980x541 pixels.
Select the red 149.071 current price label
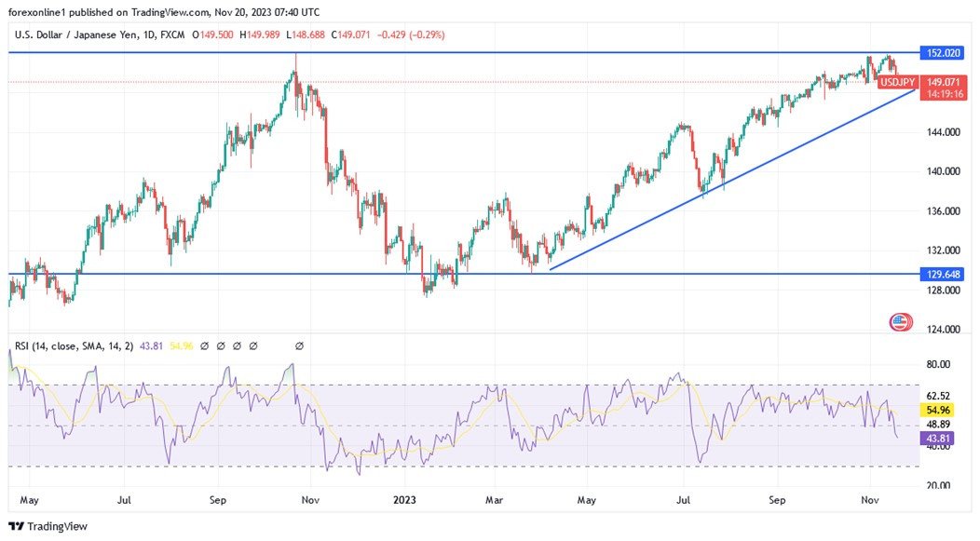(945, 83)
